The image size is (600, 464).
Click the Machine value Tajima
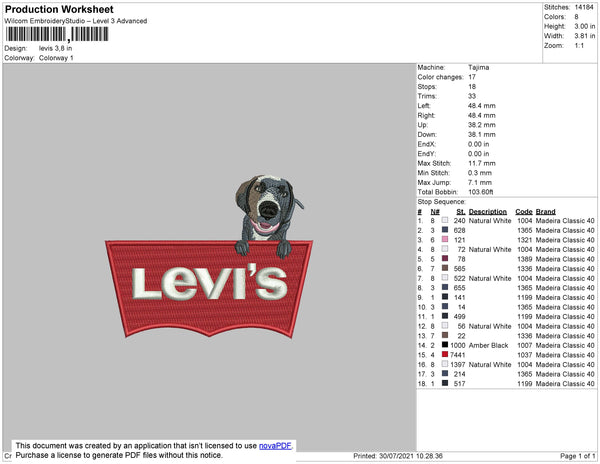[x=479, y=67]
